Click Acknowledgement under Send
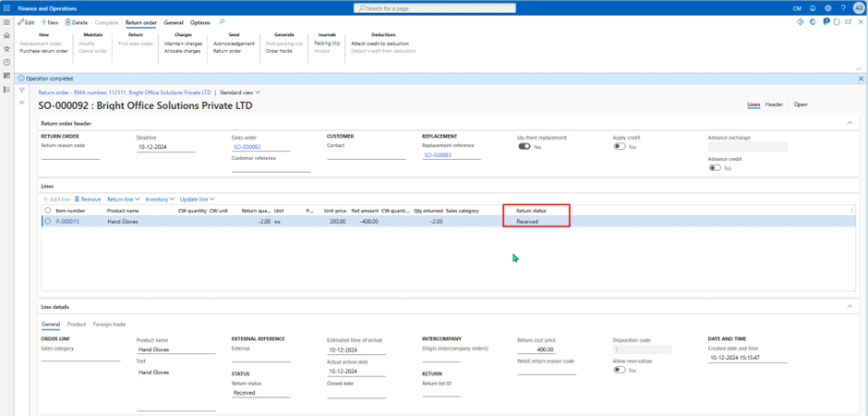Image resolution: width=868 pixels, height=416 pixels. click(234, 43)
